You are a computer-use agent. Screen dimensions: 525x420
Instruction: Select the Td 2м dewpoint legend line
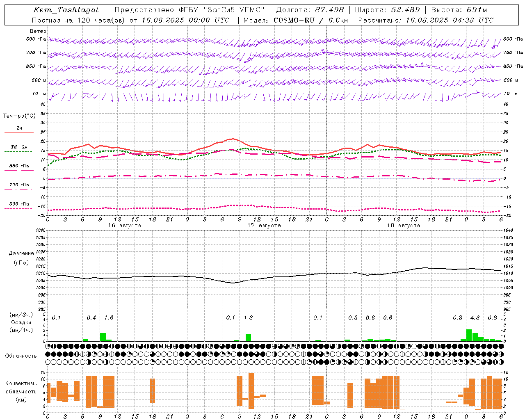[18, 151]
